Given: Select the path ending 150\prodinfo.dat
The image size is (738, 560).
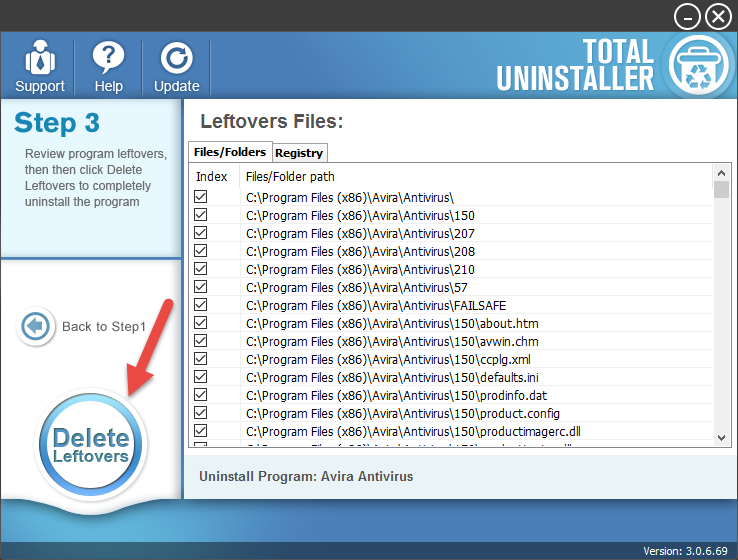Looking at the screenshot, I should click(396, 396).
